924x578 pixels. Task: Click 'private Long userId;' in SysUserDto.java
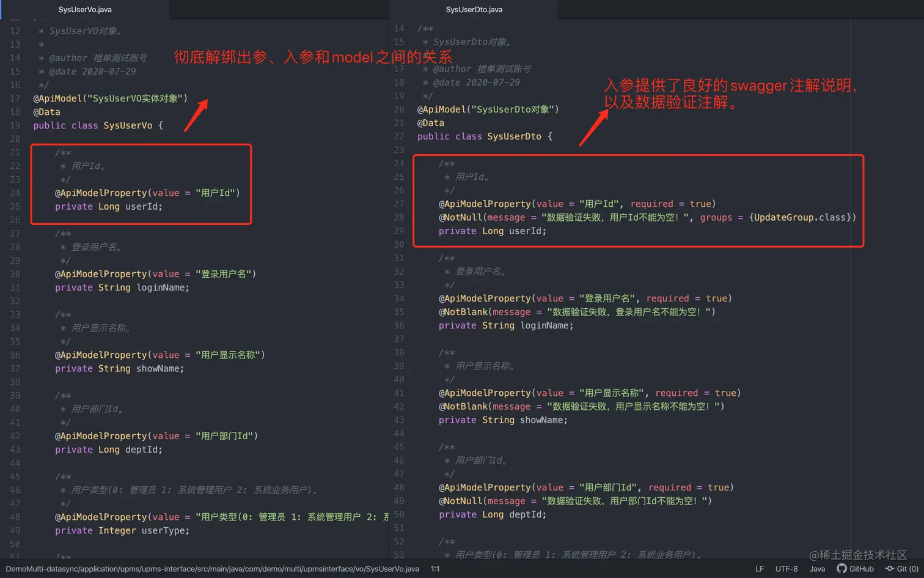click(493, 231)
